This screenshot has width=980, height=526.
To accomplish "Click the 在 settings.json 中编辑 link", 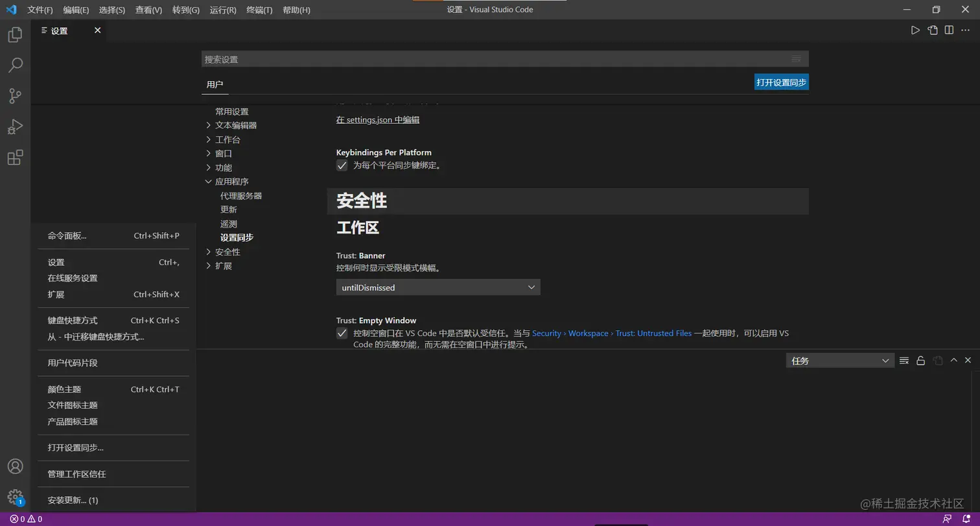I will click(378, 120).
